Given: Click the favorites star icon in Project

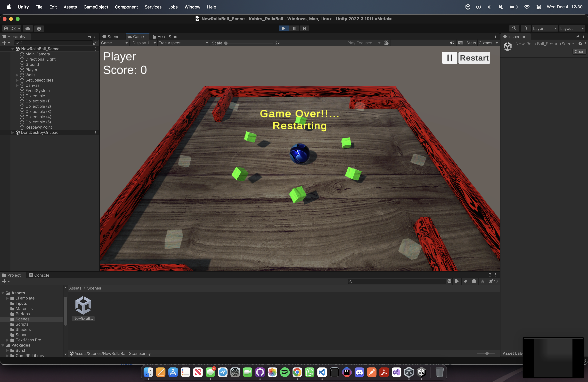Looking at the screenshot, I should pos(482,281).
